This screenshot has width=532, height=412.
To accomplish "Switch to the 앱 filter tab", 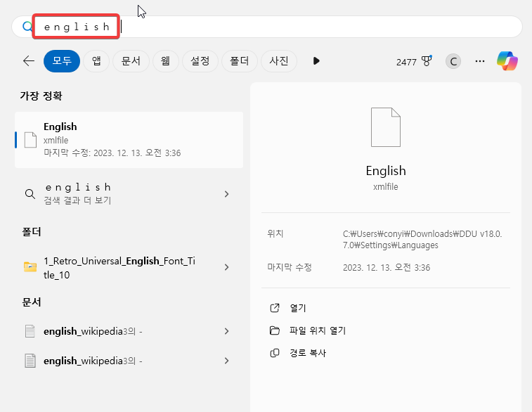I will click(x=96, y=61).
